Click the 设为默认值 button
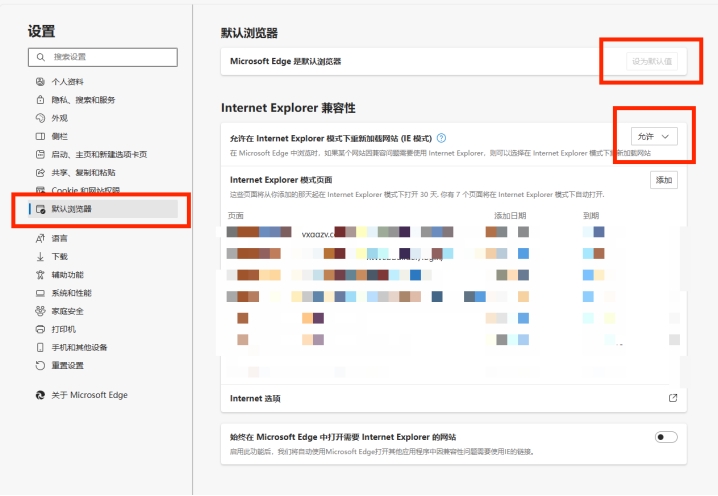The height and width of the screenshot is (496, 718). click(652, 61)
